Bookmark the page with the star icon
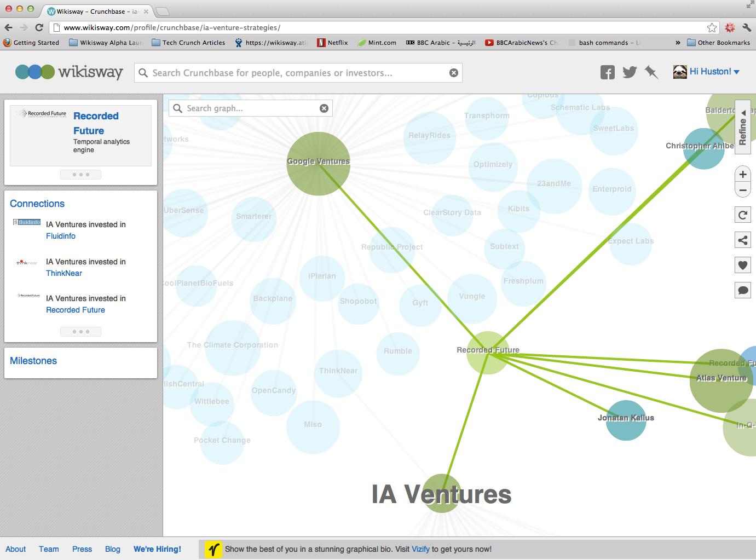This screenshot has height=560, width=756. (x=712, y=27)
